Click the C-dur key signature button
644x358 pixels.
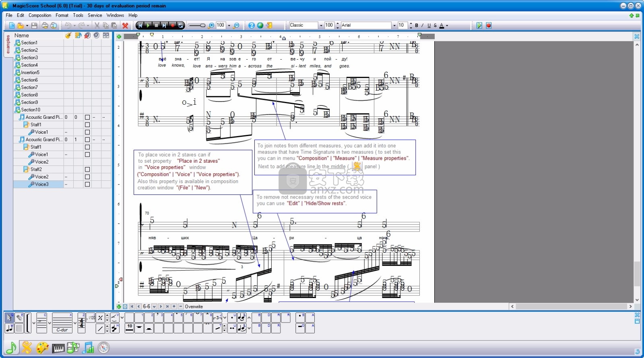point(62,323)
